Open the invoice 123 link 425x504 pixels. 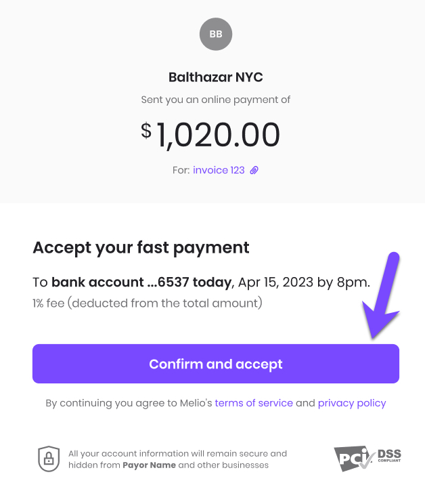219,170
